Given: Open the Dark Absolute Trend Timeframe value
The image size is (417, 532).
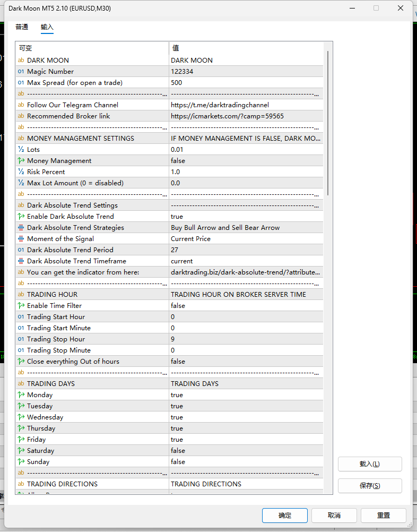Looking at the screenshot, I should click(246, 261).
